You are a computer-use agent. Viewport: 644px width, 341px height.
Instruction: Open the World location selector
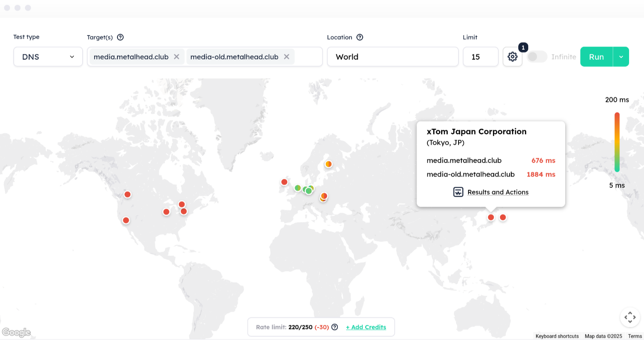click(x=393, y=56)
